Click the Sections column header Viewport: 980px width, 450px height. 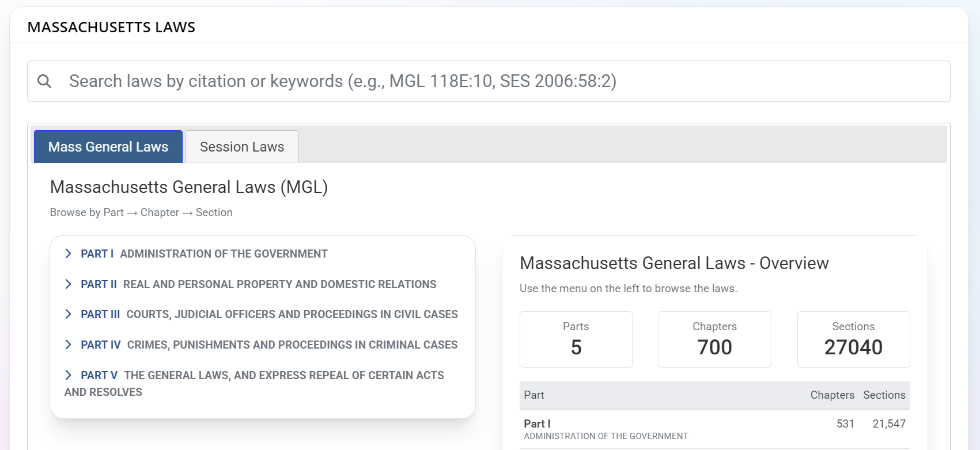(884, 395)
